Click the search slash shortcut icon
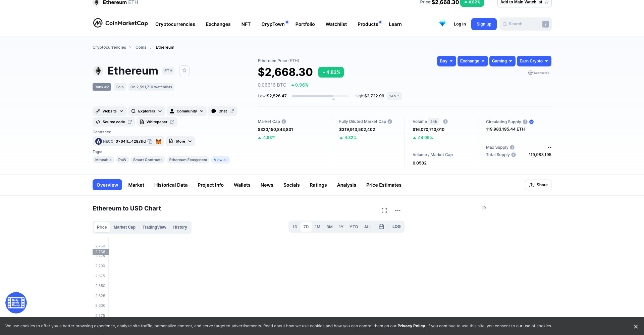644x335 pixels. pyautogui.click(x=546, y=24)
